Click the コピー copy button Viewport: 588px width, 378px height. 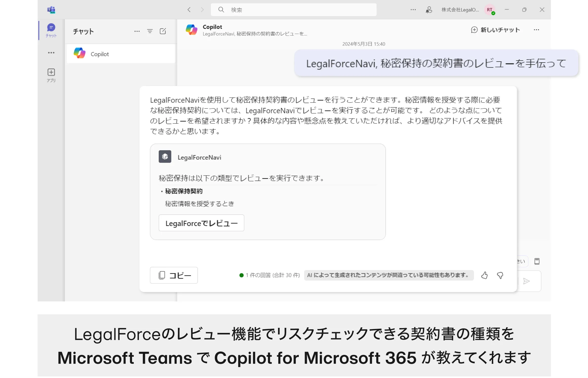point(174,275)
